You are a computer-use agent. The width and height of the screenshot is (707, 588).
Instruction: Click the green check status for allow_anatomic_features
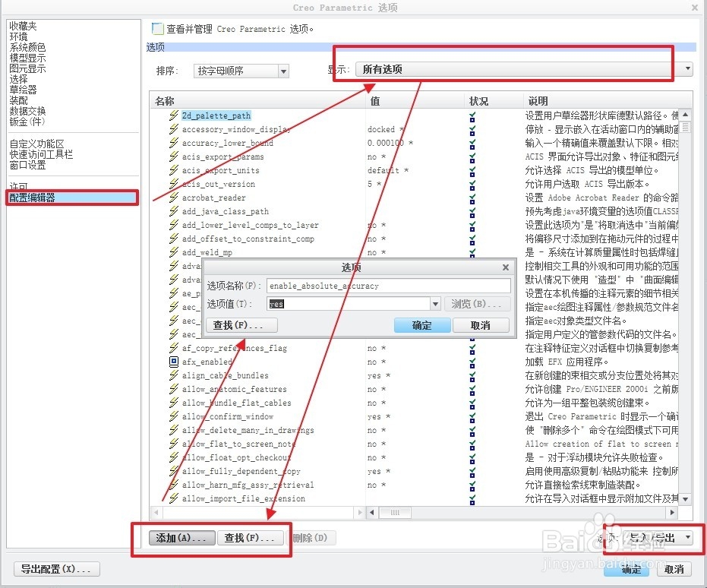coord(472,389)
